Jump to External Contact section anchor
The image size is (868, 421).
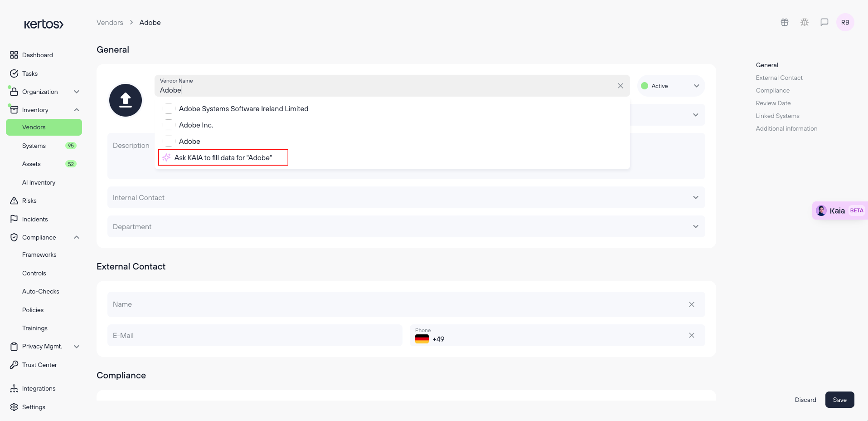(x=779, y=78)
